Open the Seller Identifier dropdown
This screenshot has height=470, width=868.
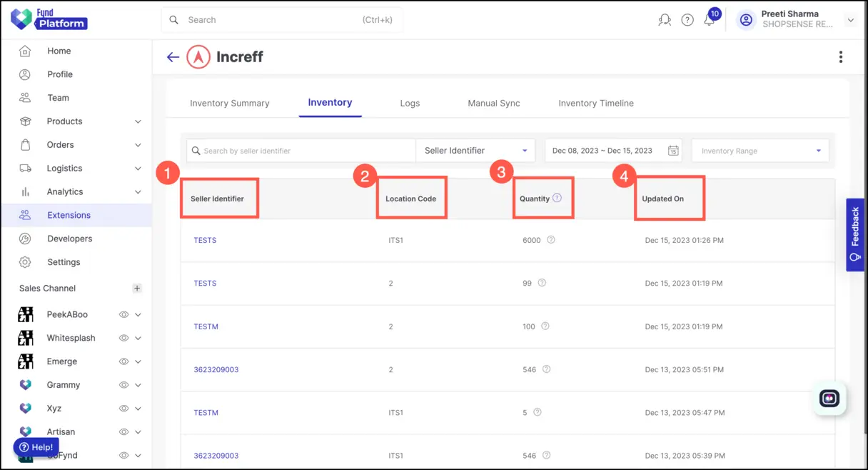pyautogui.click(x=475, y=150)
